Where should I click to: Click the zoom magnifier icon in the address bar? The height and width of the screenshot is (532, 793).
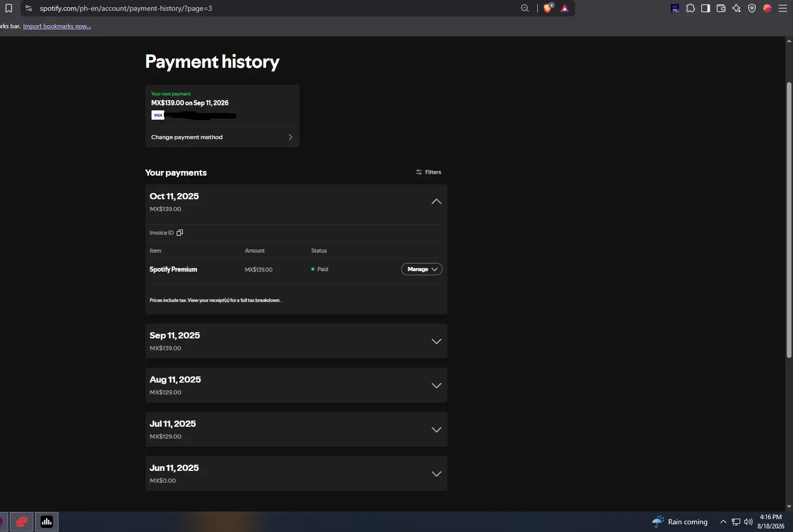pos(525,8)
